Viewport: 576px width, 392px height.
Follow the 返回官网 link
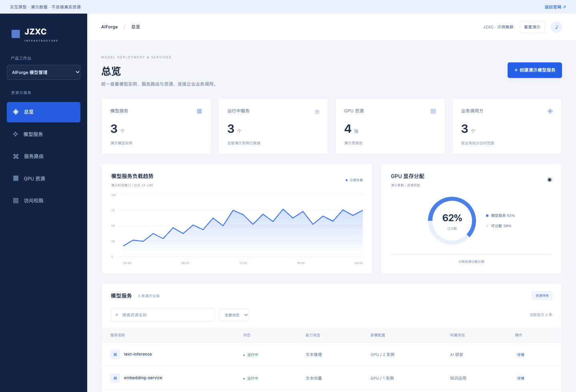(x=555, y=7)
